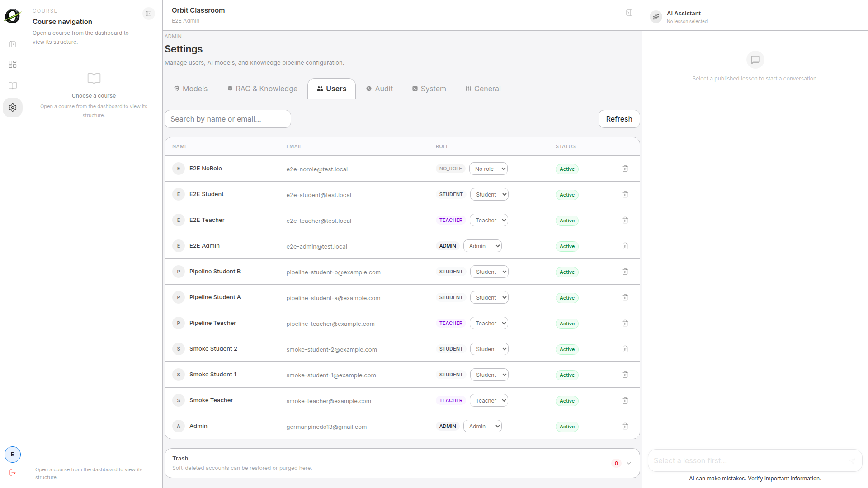Open role dropdown for Smoke Student 2

(489, 349)
